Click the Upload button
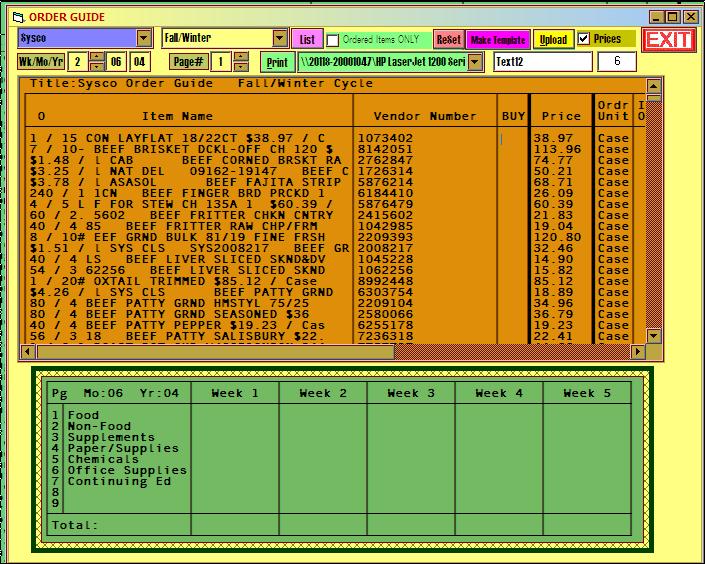This screenshot has width=705, height=564. tap(553, 40)
